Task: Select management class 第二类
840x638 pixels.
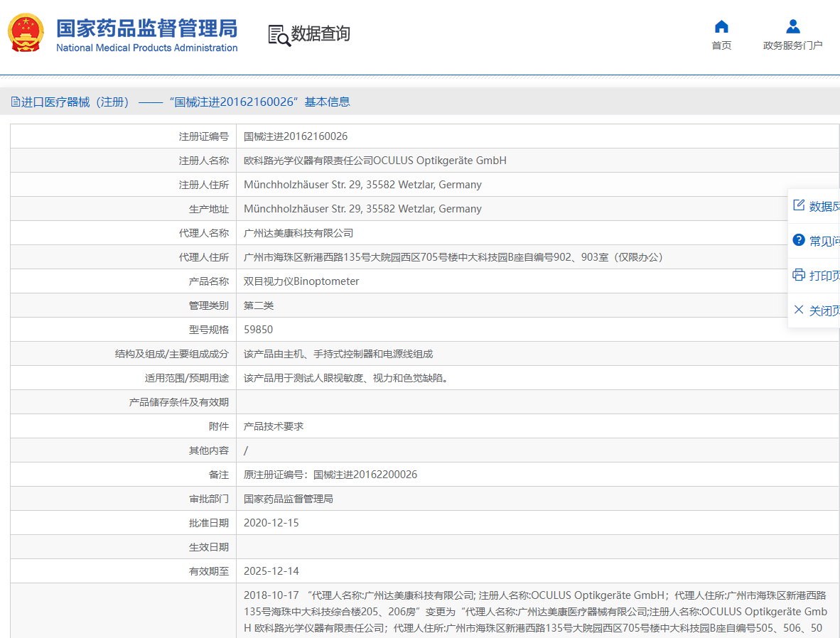Action: [x=259, y=306]
